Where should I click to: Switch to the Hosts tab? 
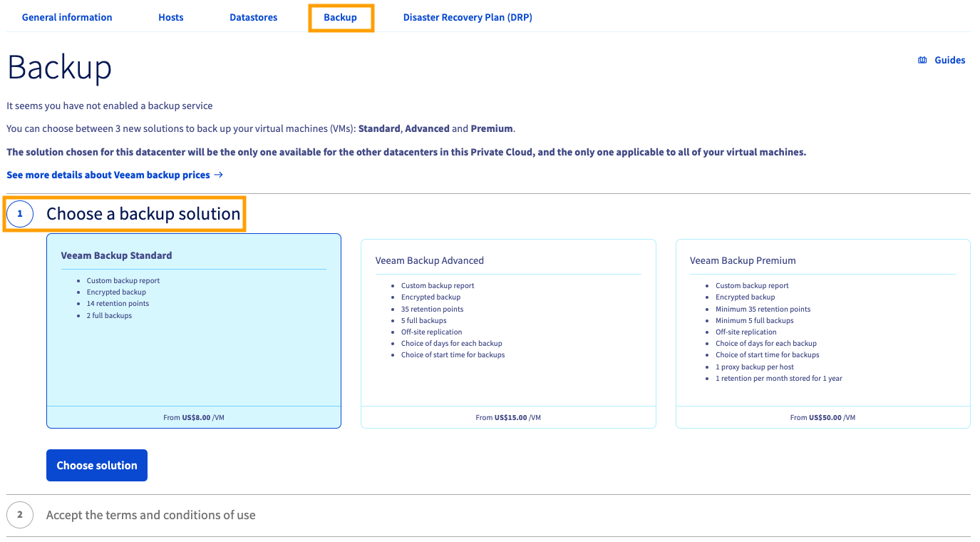(171, 17)
